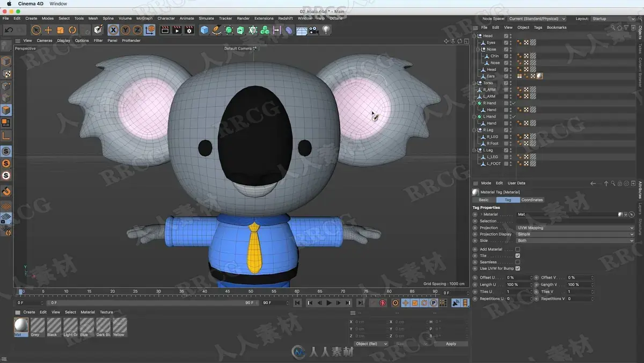Toggle the Z axis lock
The height and width of the screenshot is (363, 644).
point(137,30)
